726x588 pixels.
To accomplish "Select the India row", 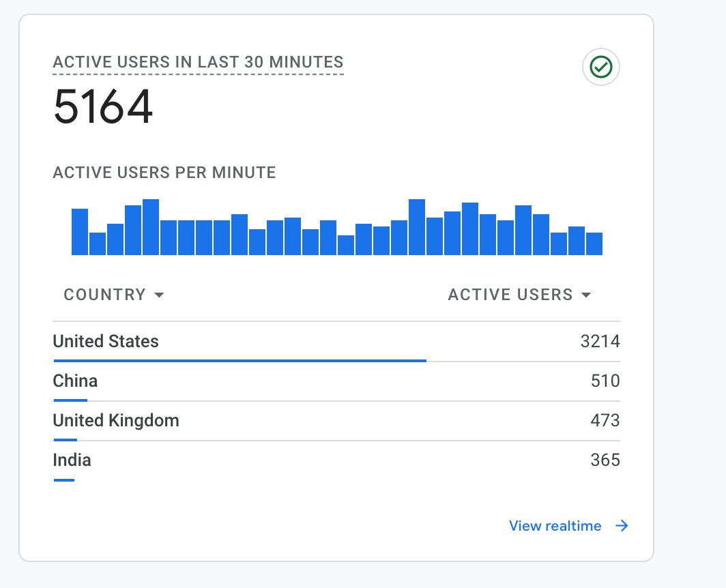I will pyautogui.click(x=336, y=460).
